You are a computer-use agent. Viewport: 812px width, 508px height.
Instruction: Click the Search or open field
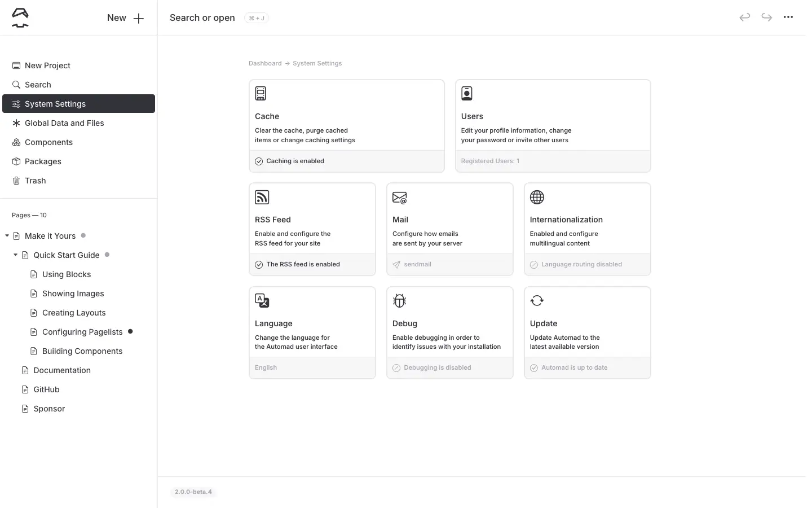[x=202, y=18]
